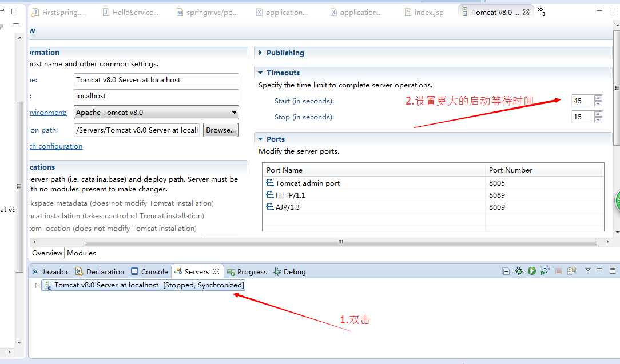Close the Tomcat v8.0 editor tab

[526, 12]
